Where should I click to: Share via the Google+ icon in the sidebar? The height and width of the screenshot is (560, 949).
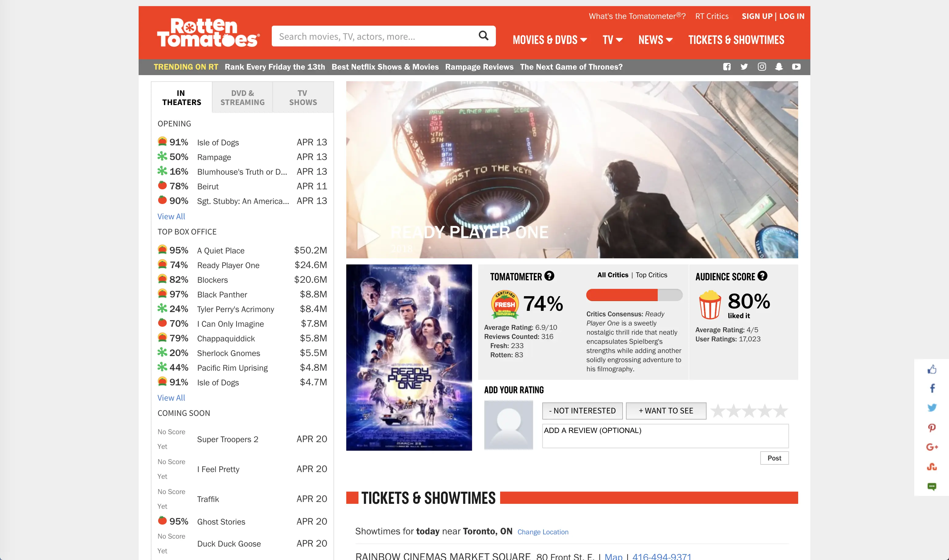[933, 447]
